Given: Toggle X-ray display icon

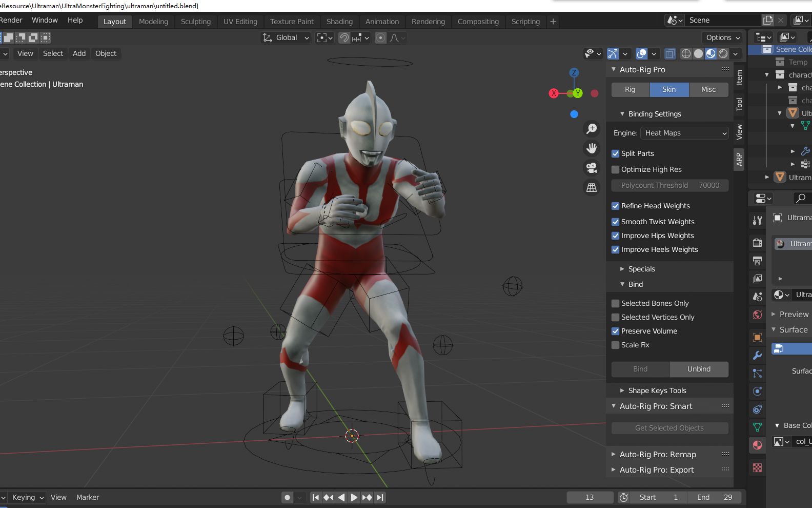Looking at the screenshot, I should click(669, 53).
